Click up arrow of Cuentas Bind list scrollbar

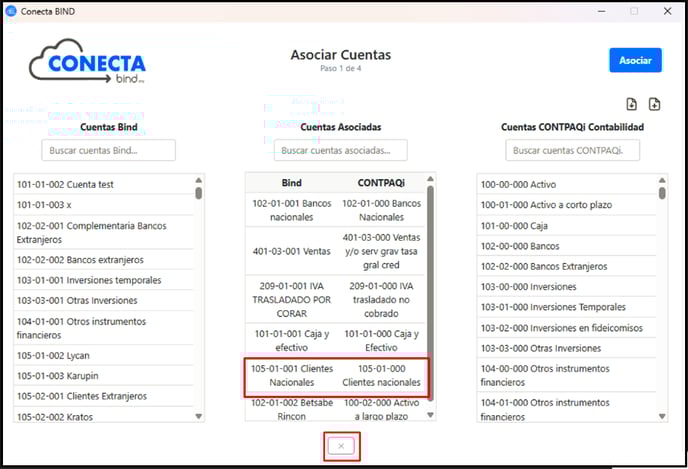199,180
